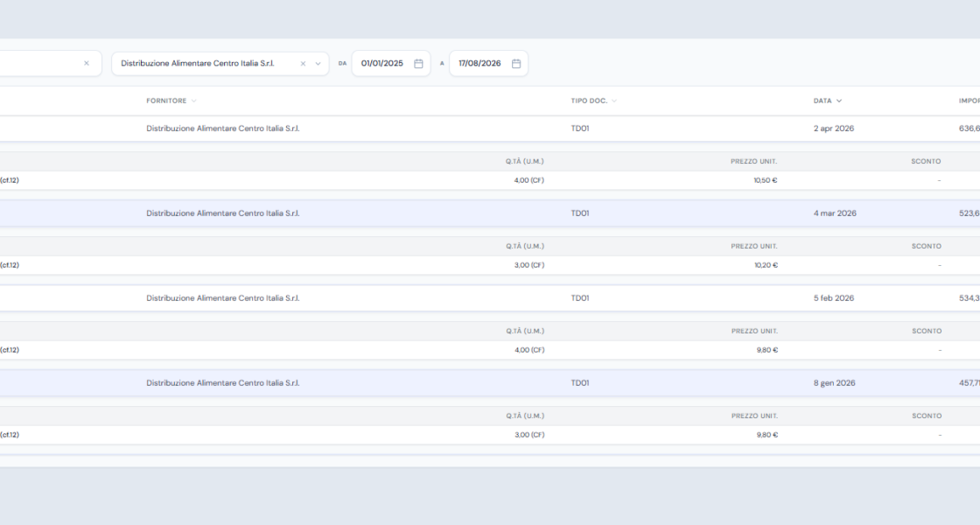Click the date 4 mar 2026
This screenshot has height=525, width=980.
tap(835, 213)
